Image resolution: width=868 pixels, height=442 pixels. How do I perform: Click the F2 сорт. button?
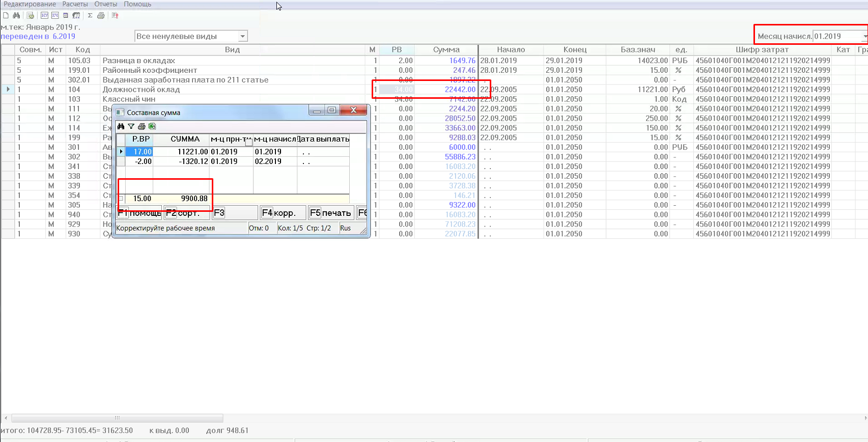[x=186, y=213]
